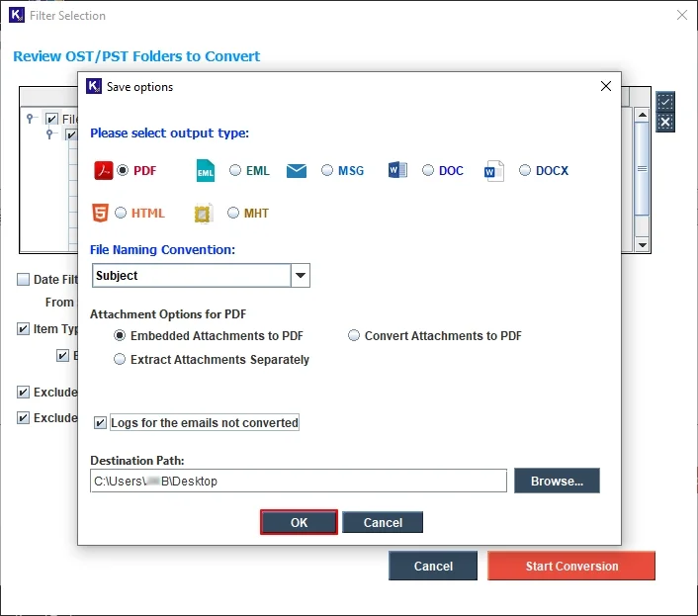This screenshot has height=616, width=698.
Task: Click the MHT file icon
Action: click(x=204, y=214)
